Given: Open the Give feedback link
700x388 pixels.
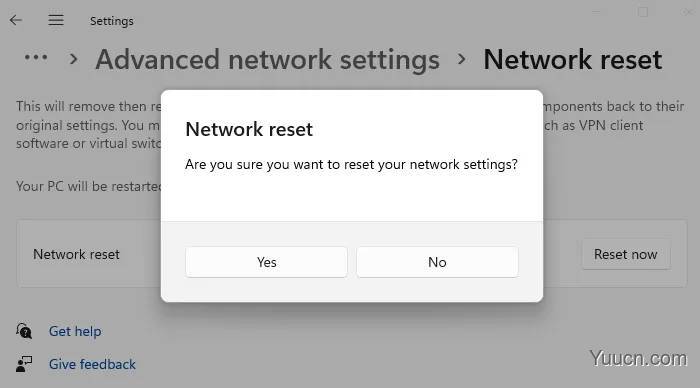Looking at the screenshot, I should point(92,364).
